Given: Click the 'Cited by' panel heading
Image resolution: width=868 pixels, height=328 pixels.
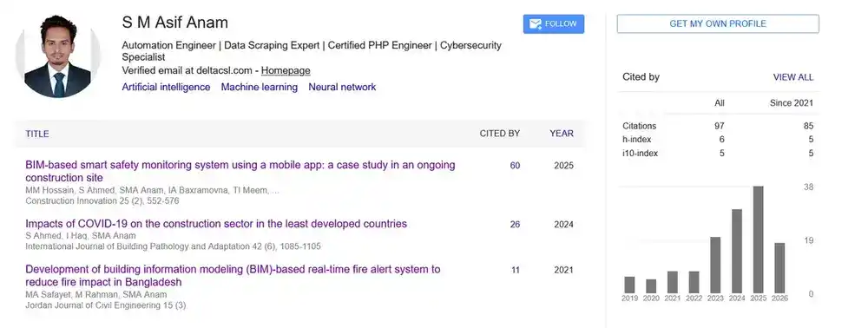Looking at the screenshot, I should (x=641, y=77).
